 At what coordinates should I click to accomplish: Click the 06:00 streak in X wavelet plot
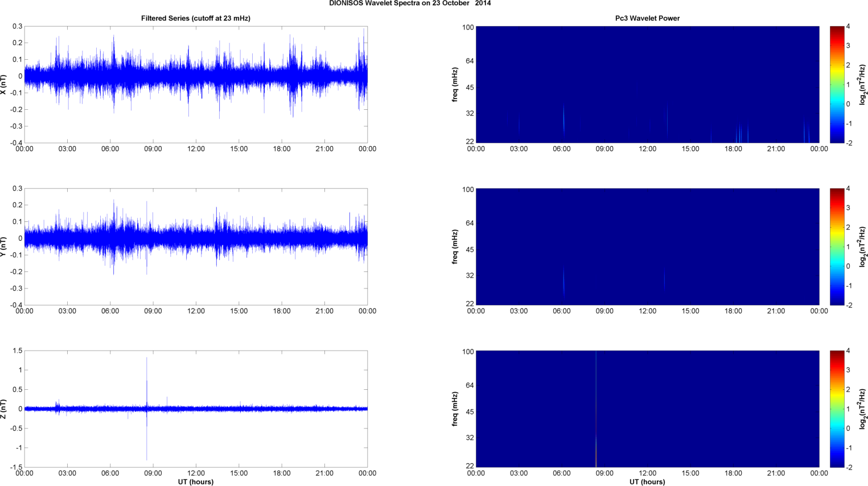[x=563, y=120]
